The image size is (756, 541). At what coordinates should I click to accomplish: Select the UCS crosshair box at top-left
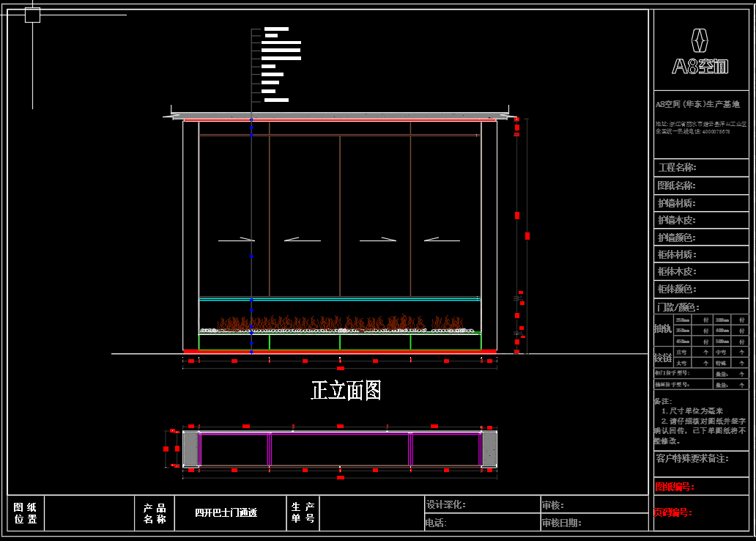pos(32,15)
